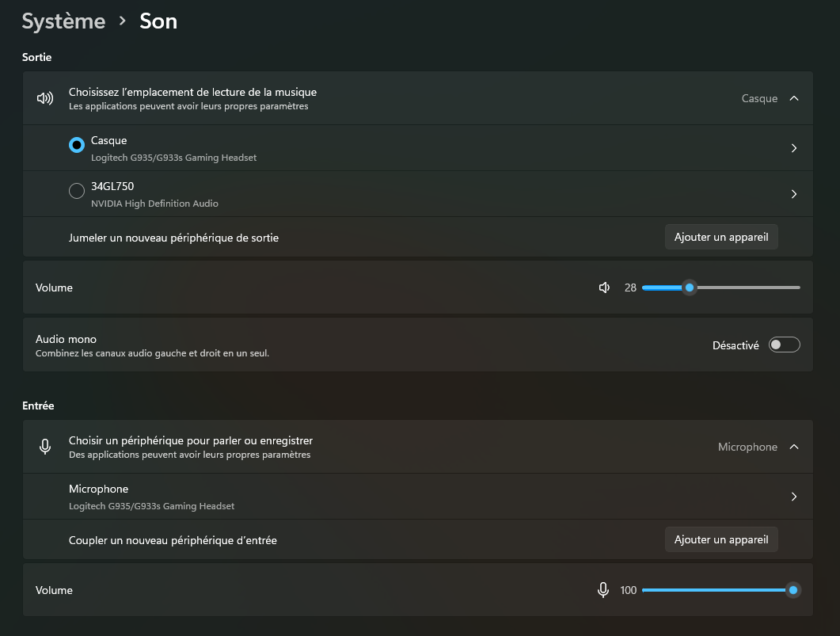Click the input volume slider handle
This screenshot has height=636, width=840.
tap(792, 590)
